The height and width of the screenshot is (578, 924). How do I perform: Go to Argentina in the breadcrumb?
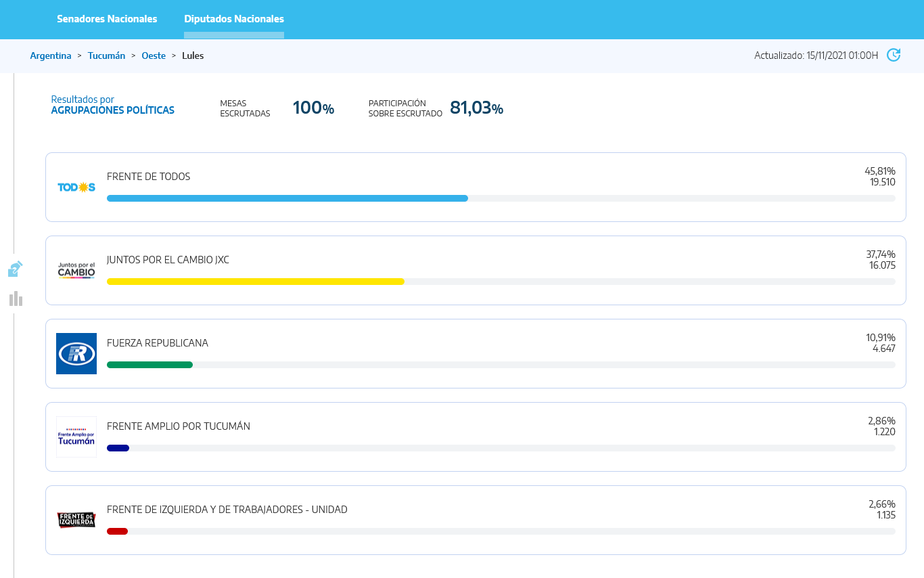pos(51,55)
